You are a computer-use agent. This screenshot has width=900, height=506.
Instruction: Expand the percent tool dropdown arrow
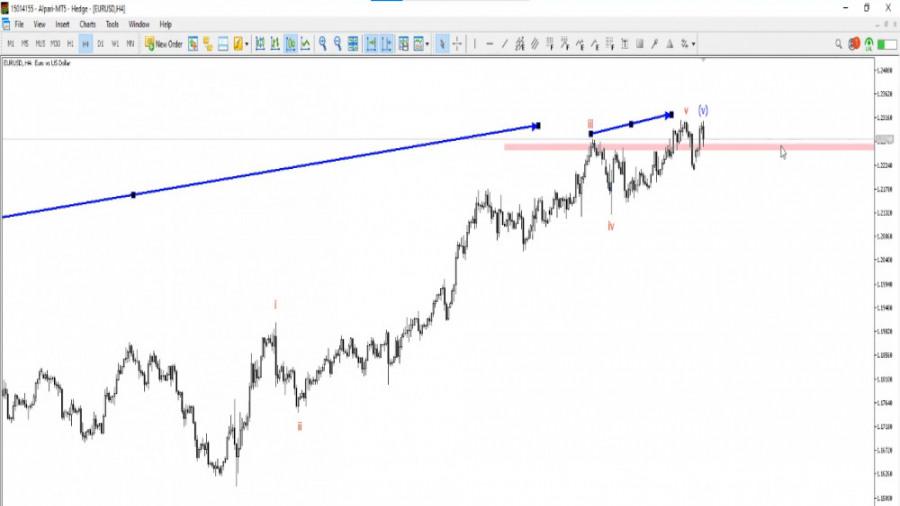[x=693, y=44]
